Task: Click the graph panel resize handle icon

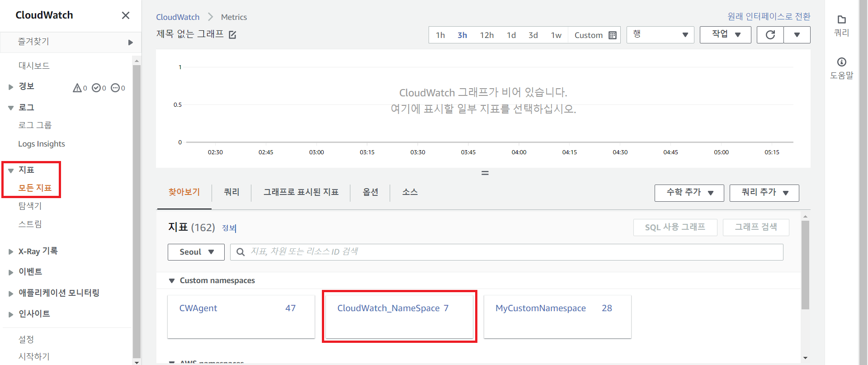Action: (485, 173)
